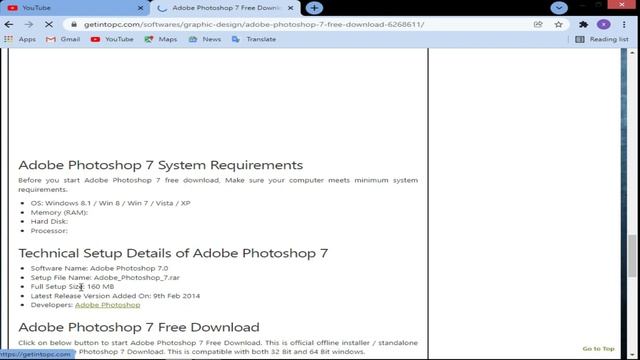The width and height of the screenshot is (640, 360).
Task: Open the Gmail bookmark
Action: (x=63, y=39)
